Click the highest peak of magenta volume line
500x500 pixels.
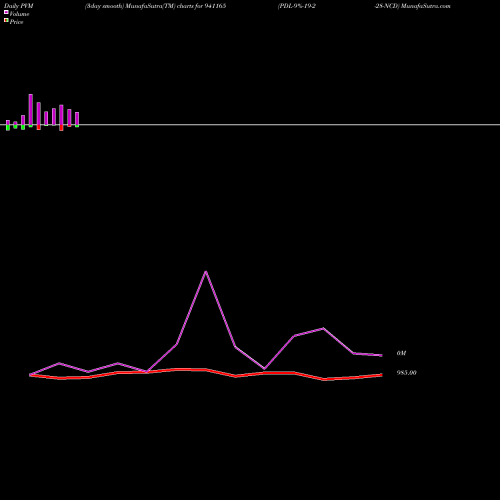[206, 272]
